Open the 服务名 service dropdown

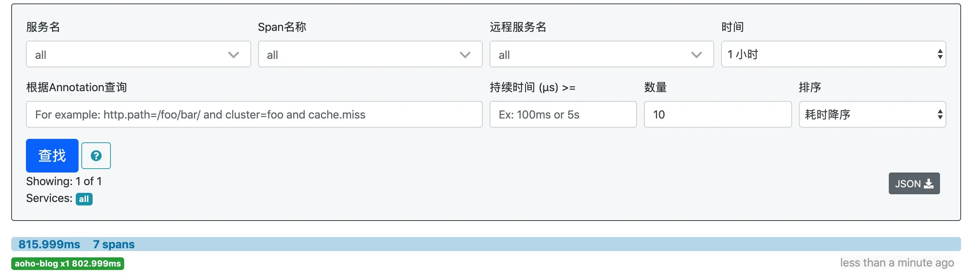(139, 54)
